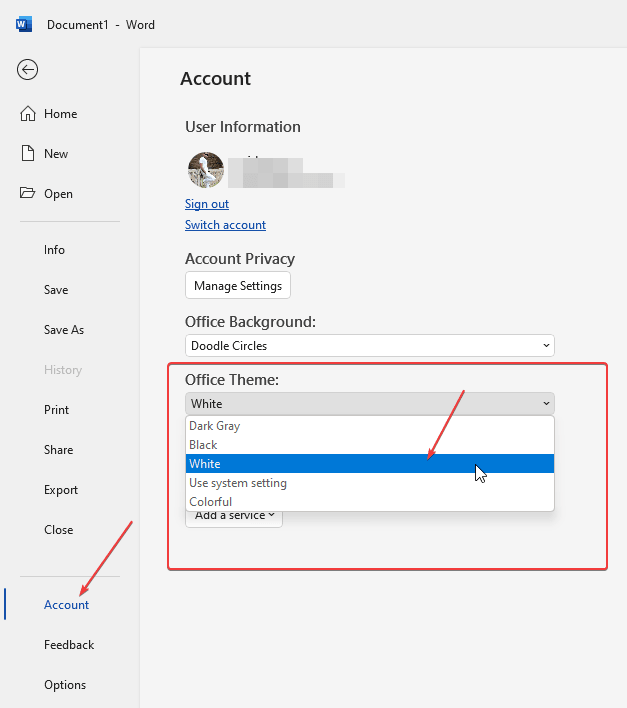
Task: Open the Feedback page
Action: [69, 645]
